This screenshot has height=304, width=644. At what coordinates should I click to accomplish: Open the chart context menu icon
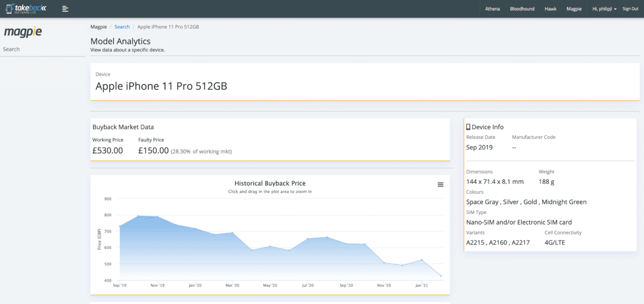tap(440, 185)
